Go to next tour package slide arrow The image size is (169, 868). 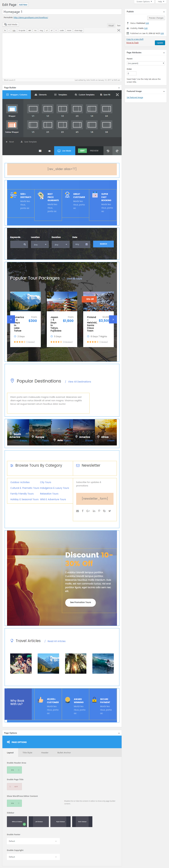tap(113, 319)
